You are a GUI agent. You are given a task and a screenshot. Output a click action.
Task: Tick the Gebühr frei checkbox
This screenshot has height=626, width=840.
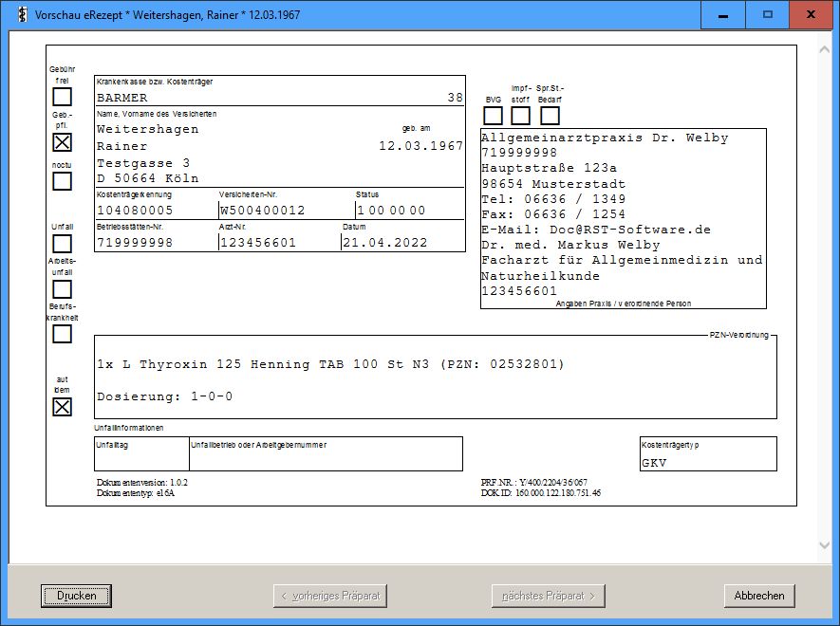tap(62, 97)
